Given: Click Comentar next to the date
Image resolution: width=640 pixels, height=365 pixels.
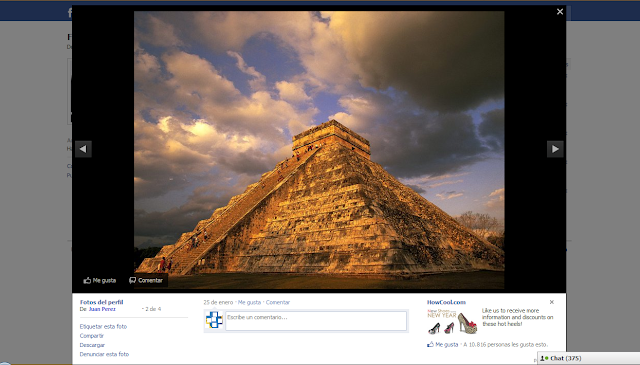Looking at the screenshot, I should (278, 303).
